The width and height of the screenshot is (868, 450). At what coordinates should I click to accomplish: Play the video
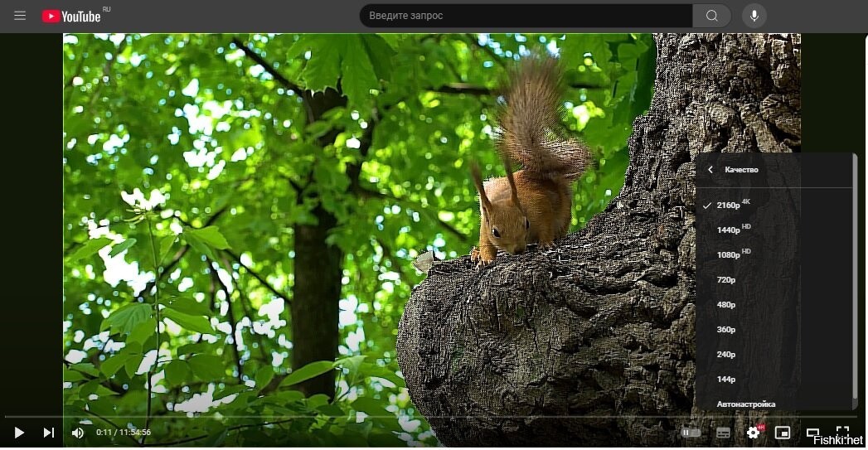tap(19, 433)
